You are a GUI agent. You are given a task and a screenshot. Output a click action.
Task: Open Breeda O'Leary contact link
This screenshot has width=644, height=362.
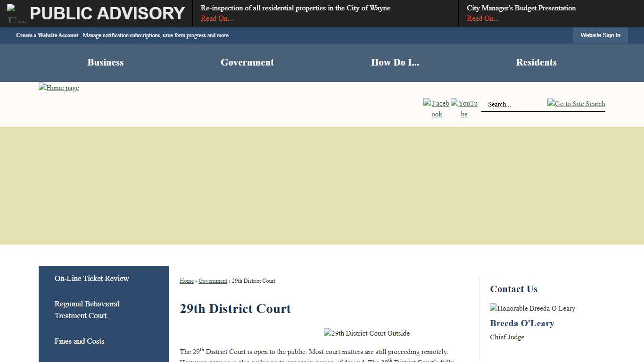[522, 323]
